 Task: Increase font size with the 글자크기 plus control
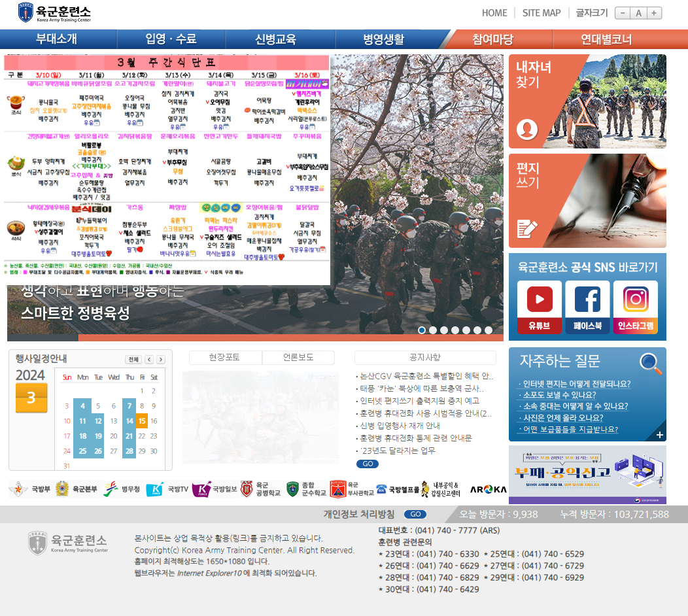click(655, 12)
